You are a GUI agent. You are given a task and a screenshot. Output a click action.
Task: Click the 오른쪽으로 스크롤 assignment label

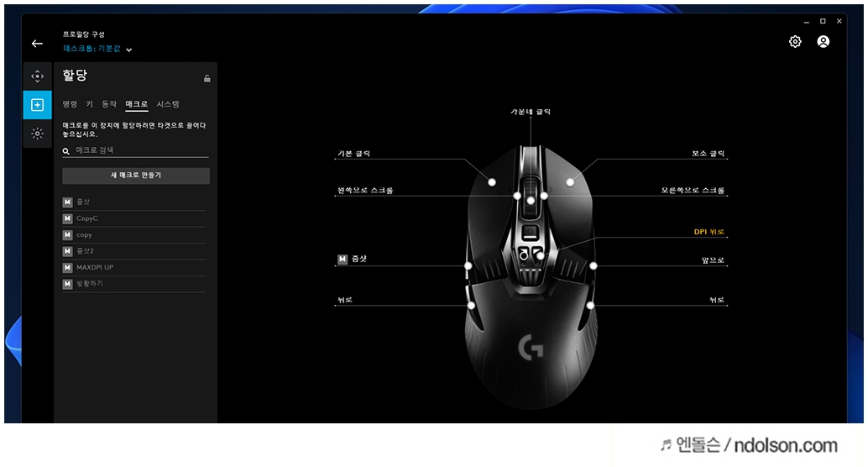point(693,190)
